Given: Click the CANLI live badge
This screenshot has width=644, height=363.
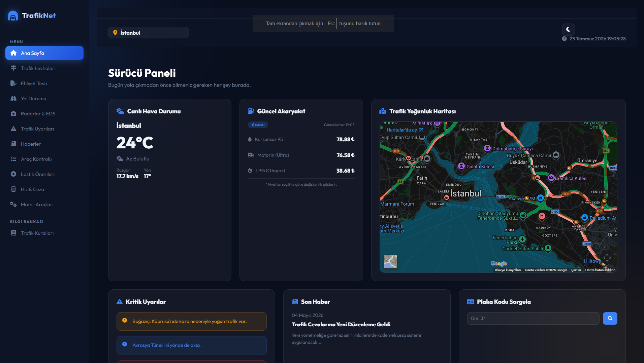Looking at the screenshot, I should click(x=258, y=125).
